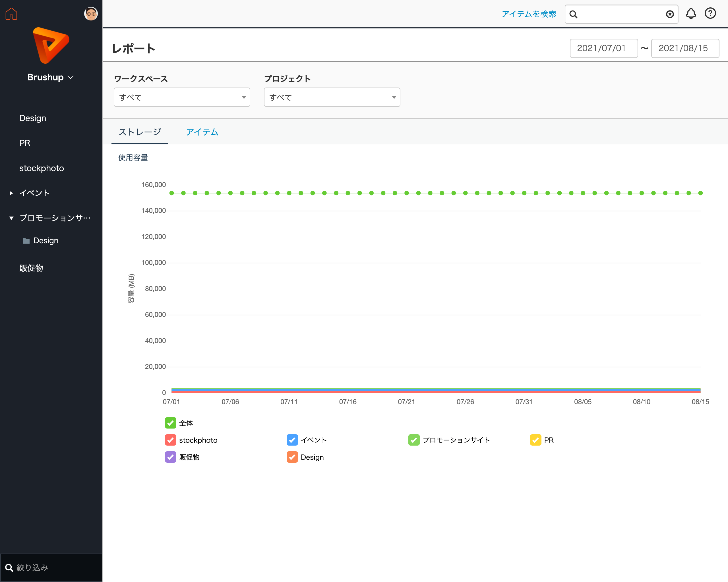Uncheck the 全体 legend checkbox
728x582 pixels.
click(x=170, y=423)
